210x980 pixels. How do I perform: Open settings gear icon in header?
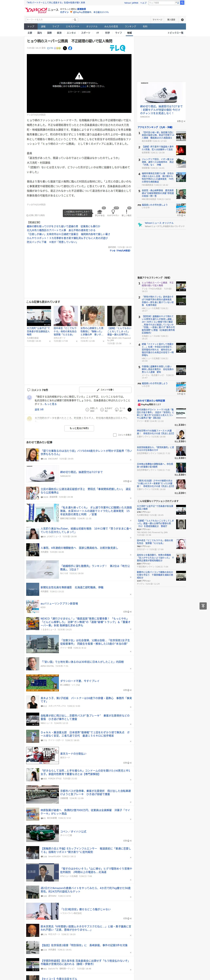[182, 20]
